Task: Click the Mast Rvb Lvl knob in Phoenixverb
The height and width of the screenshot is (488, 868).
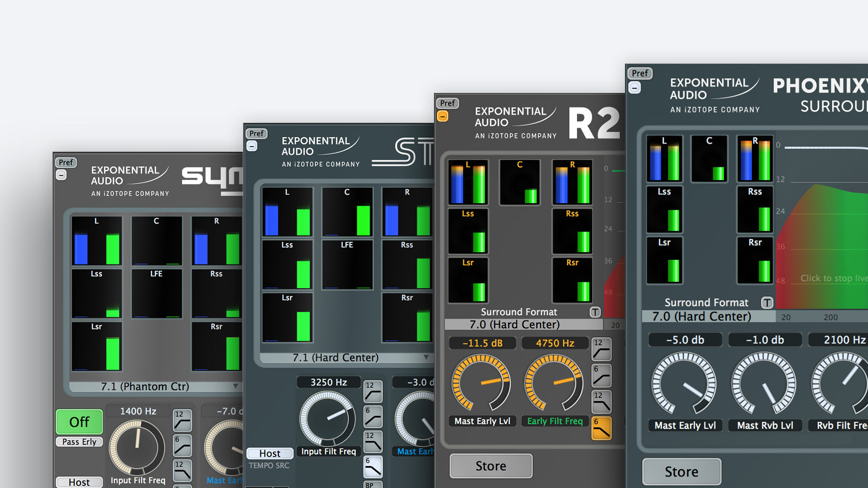Action: tap(764, 383)
